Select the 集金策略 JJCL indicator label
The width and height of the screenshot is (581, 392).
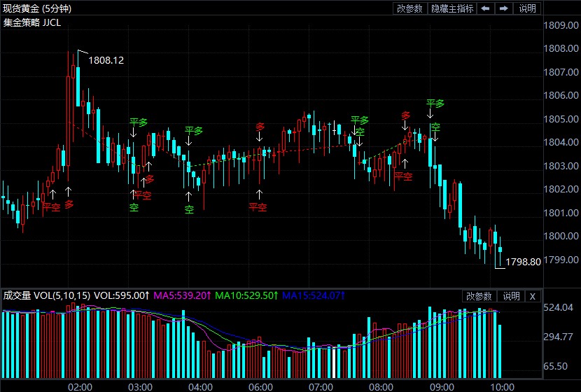click(32, 22)
